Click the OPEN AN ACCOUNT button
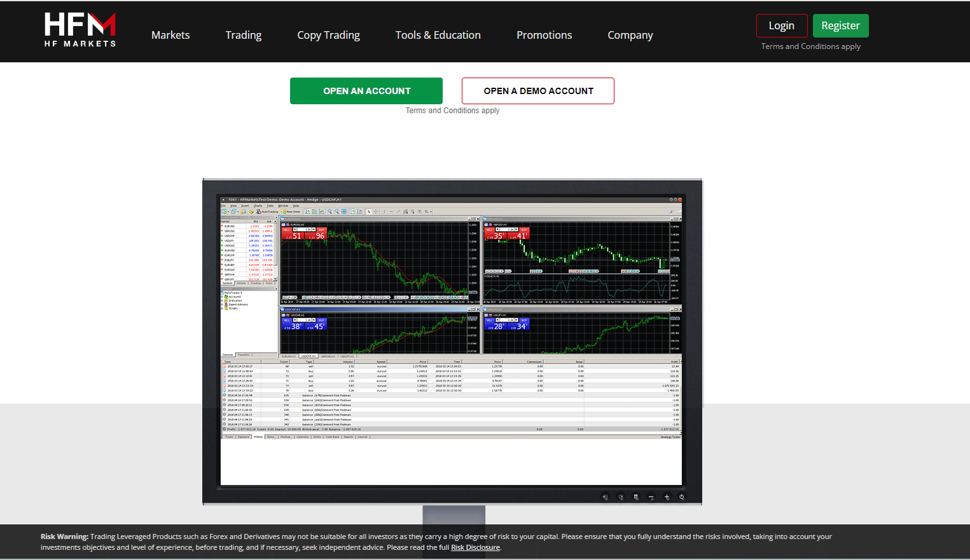Screen dimensions: 970x560 pyautogui.click(x=366, y=91)
